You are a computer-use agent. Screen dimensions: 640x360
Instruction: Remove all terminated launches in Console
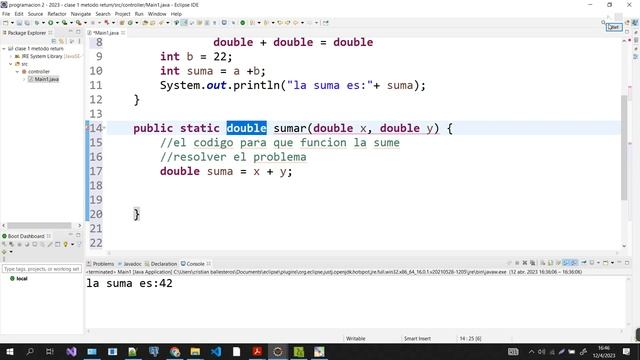coord(533,263)
